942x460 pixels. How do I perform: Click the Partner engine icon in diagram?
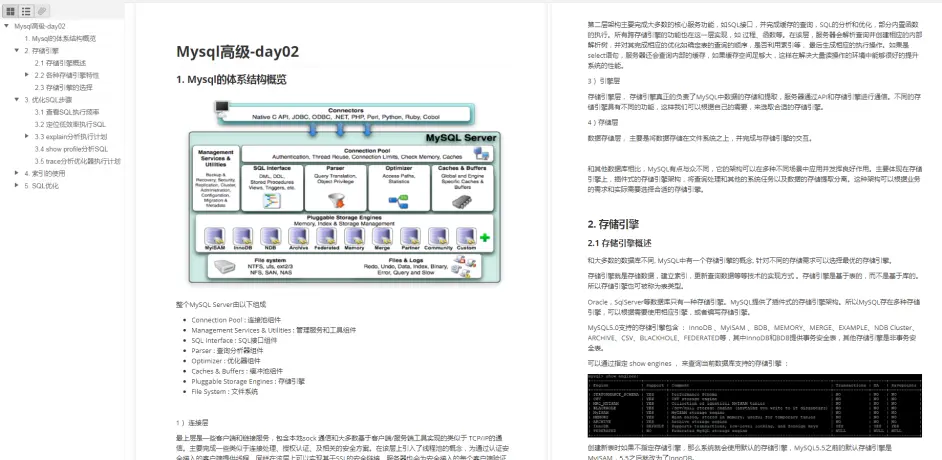(410, 236)
